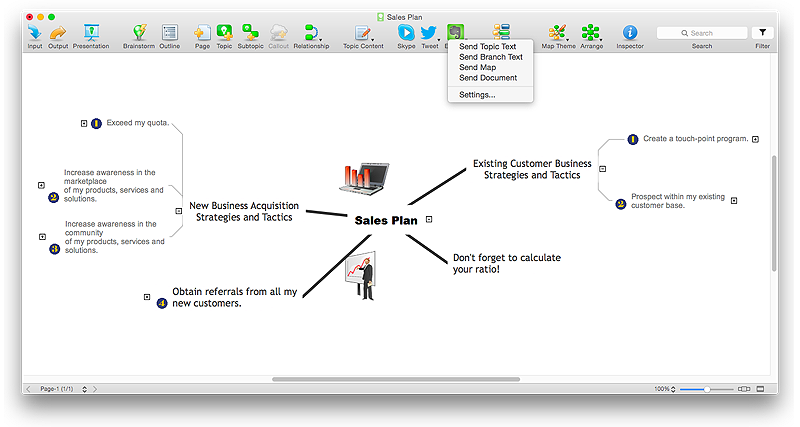Click the vertical scrollbar

(774, 213)
